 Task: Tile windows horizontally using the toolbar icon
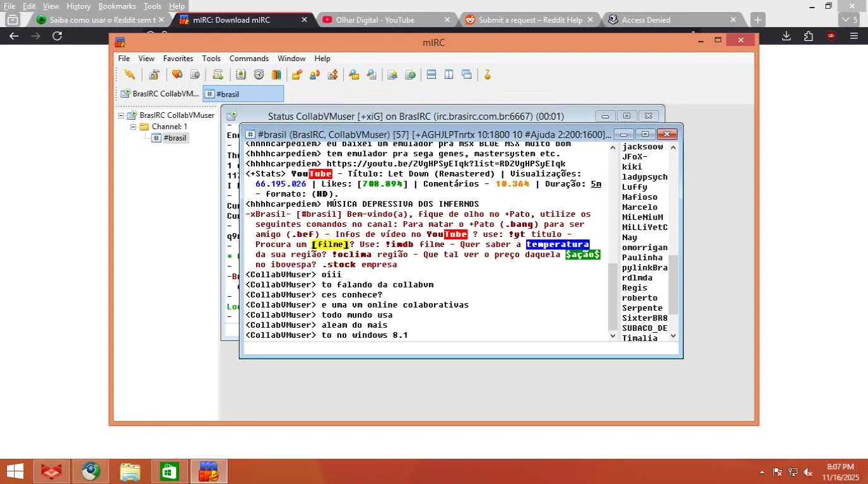[x=431, y=74]
